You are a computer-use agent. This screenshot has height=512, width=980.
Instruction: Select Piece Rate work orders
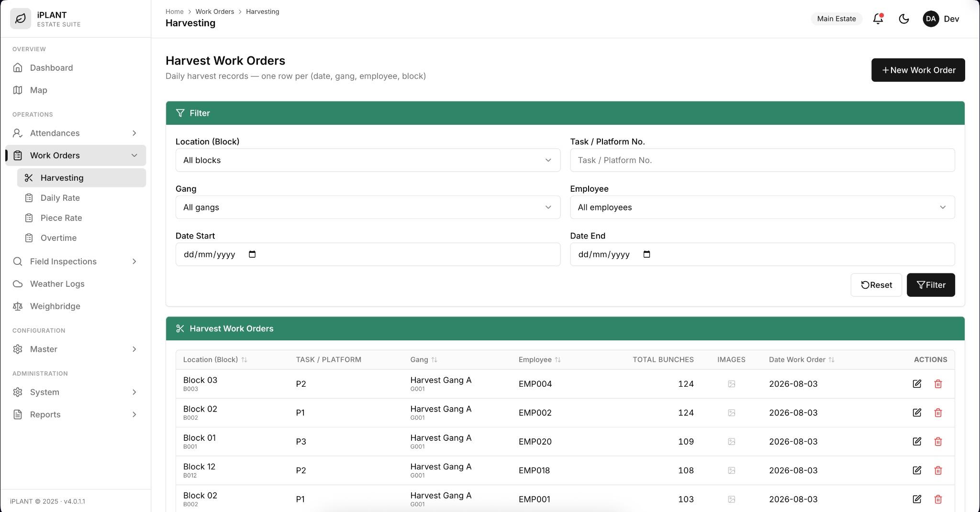click(x=81, y=218)
